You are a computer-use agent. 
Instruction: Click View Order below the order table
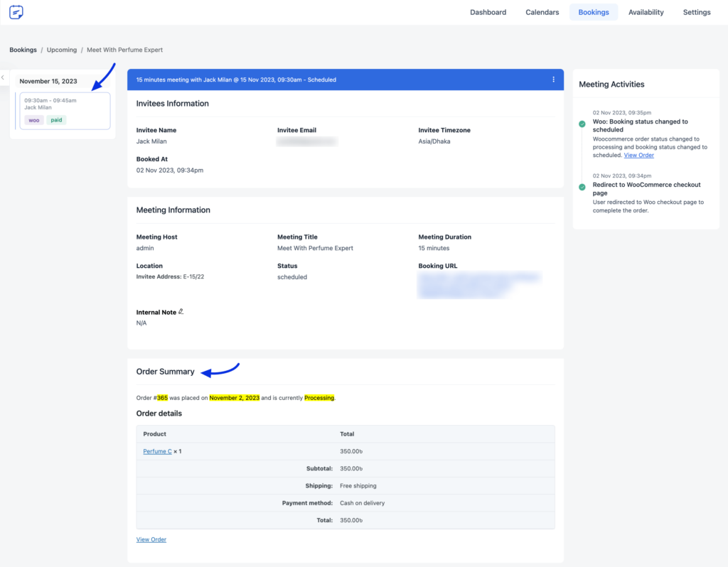coord(151,539)
